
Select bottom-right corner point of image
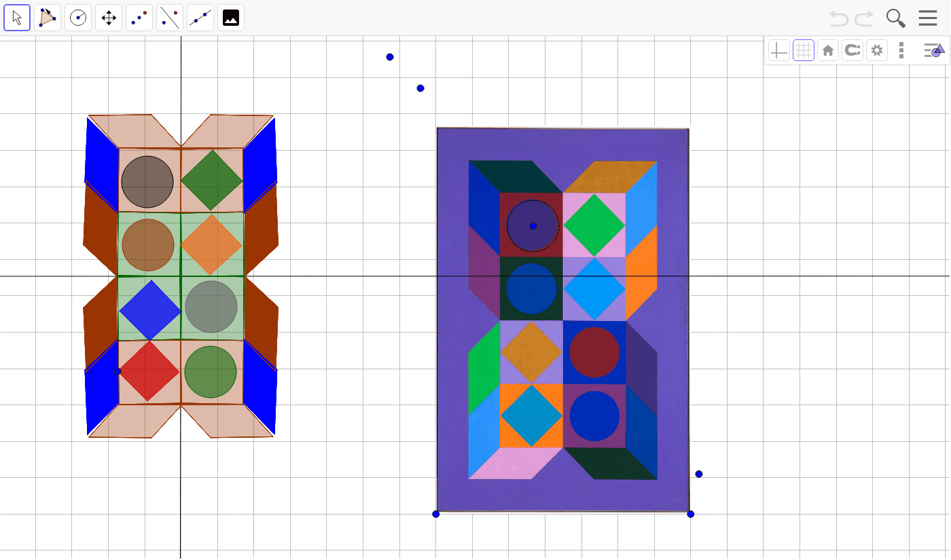point(691,514)
